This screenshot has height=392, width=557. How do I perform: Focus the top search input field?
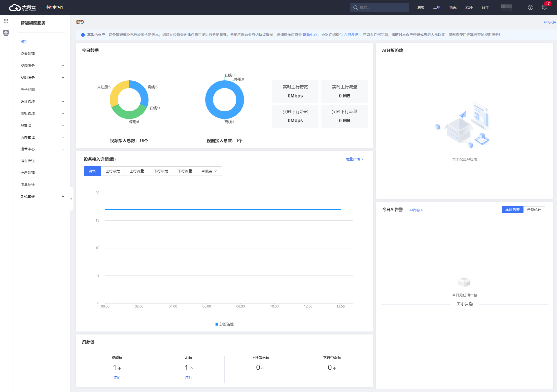click(379, 7)
